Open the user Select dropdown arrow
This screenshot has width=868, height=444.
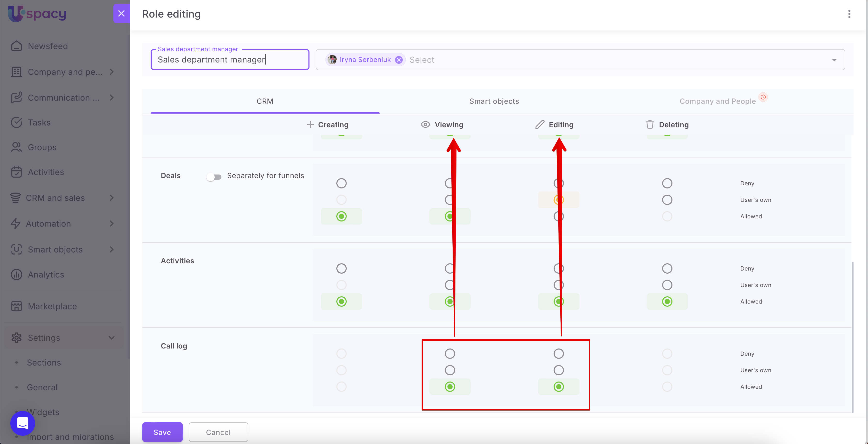click(834, 60)
